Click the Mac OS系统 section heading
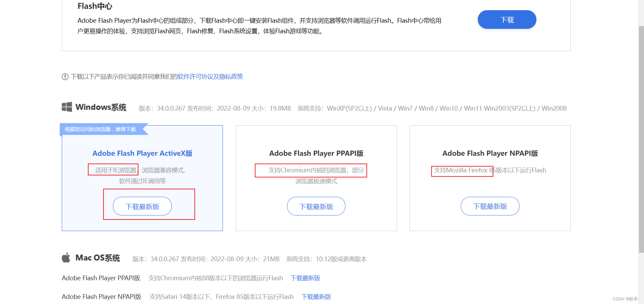644x304 pixels. 98,258
